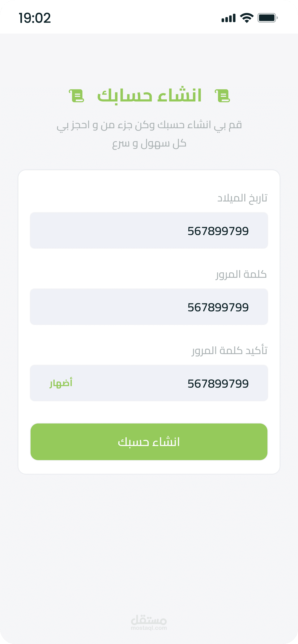Click the 567899799 digits in date-of-birth field
298x644 pixels.
point(218,231)
